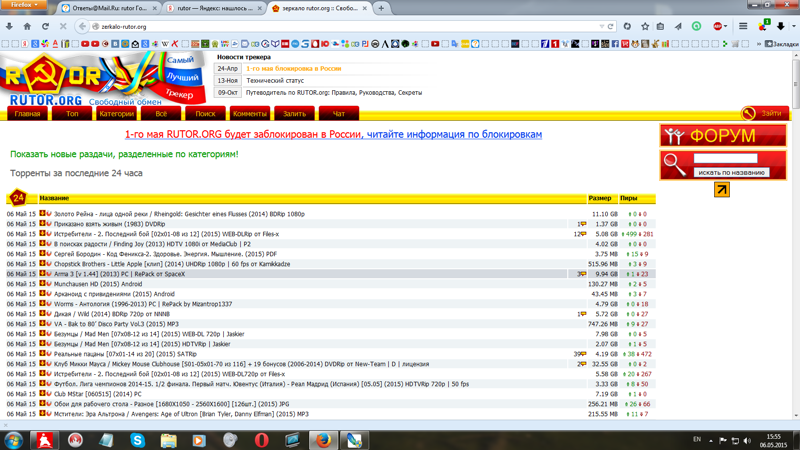Open comments bubble on Реальные пацаны row
This screenshot has width=800, height=450.
(583, 354)
